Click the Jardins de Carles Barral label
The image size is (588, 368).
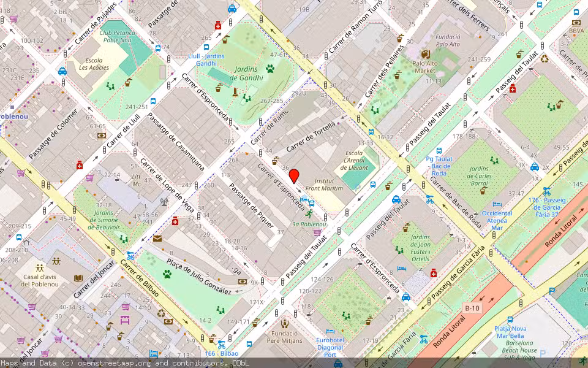coord(479,176)
